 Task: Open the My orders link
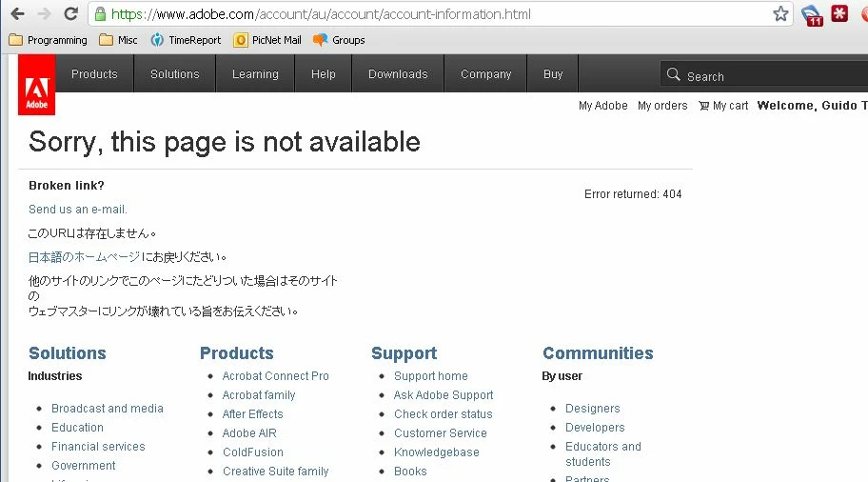[x=662, y=106]
